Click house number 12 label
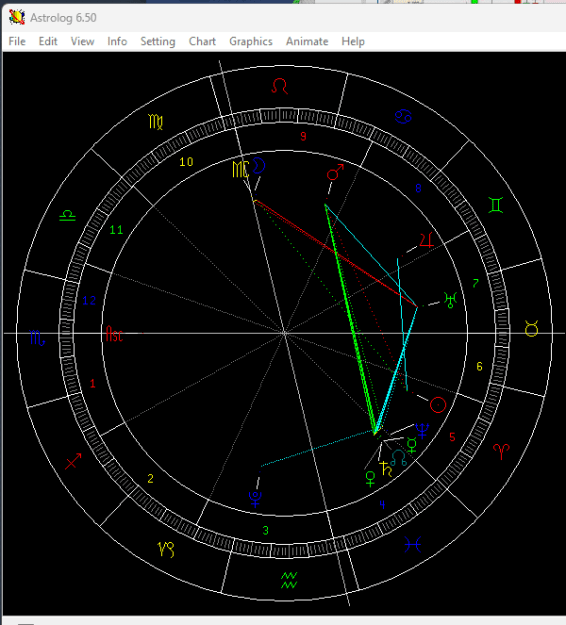Viewport: 566px width, 625px height. click(89, 301)
